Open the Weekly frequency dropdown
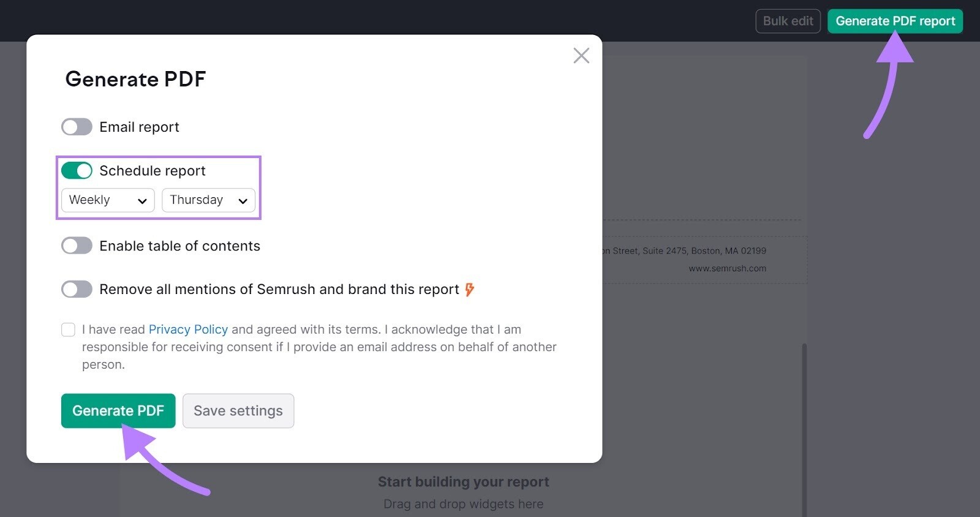Image resolution: width=980 pixels, height=517 pixels. click(108, 200)
